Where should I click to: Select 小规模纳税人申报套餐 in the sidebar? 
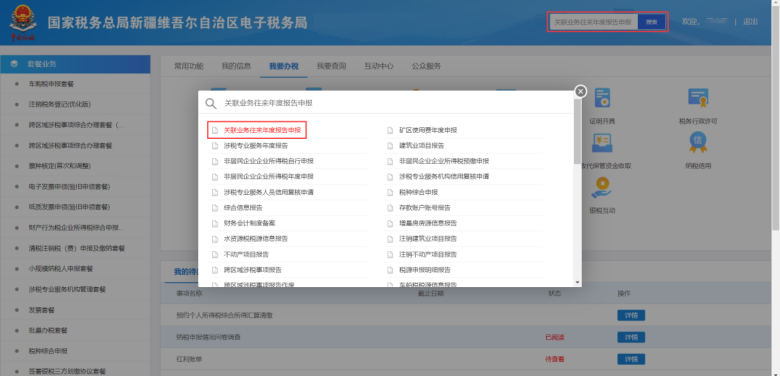tap(61, 269)
